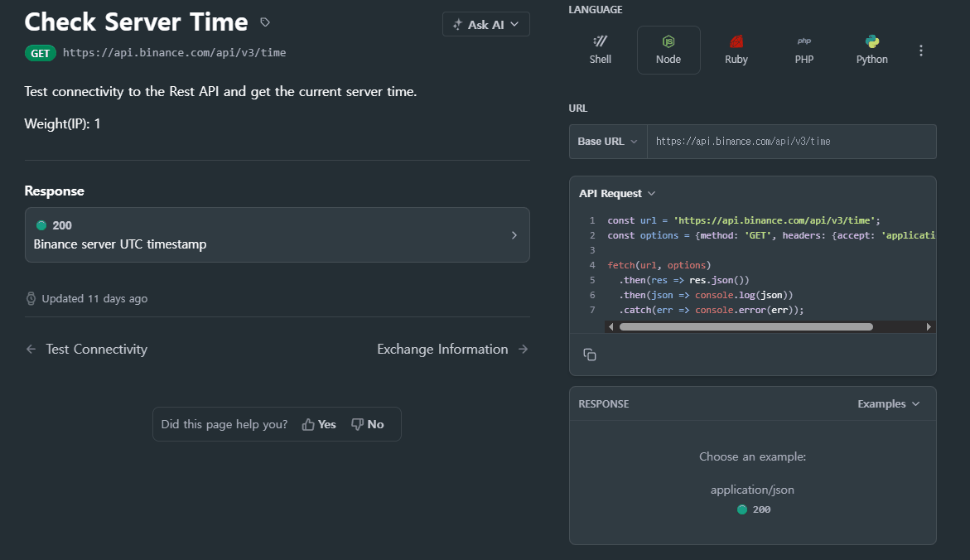Screen dimensions: 970x560
Task: Select the Node language option
Action: pos(668,50)
